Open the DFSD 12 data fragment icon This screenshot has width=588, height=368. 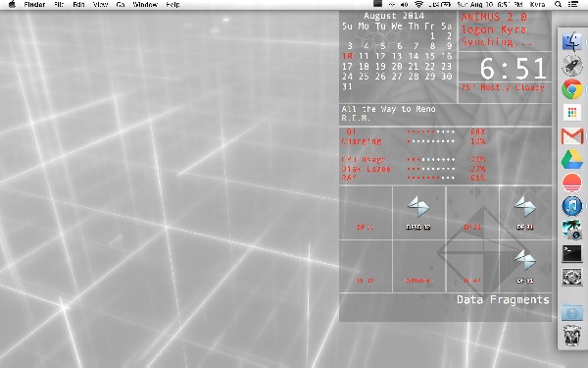click(x=418, y=207)
